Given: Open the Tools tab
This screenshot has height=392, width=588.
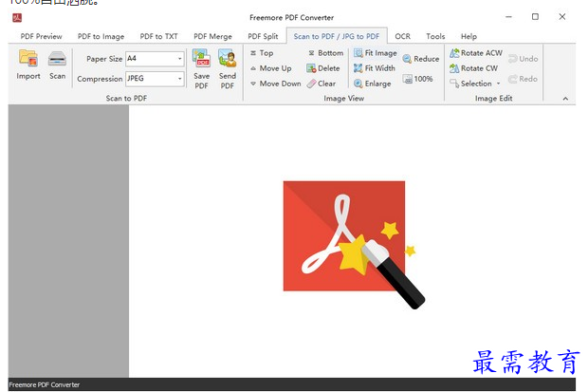Looking at the screenshot, I should [x=435, y=36].
